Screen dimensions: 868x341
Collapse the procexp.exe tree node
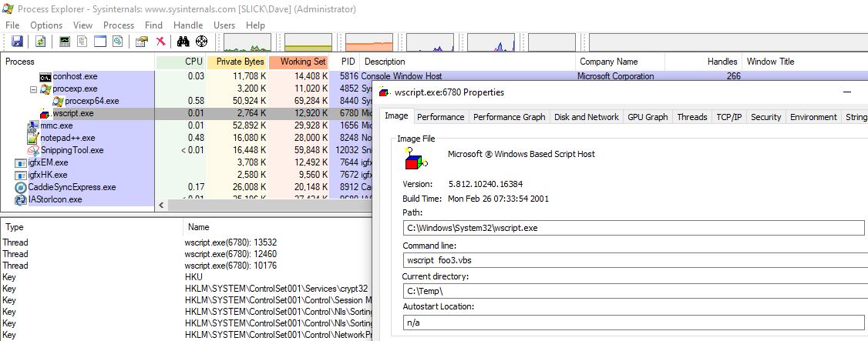pos(33,89)
